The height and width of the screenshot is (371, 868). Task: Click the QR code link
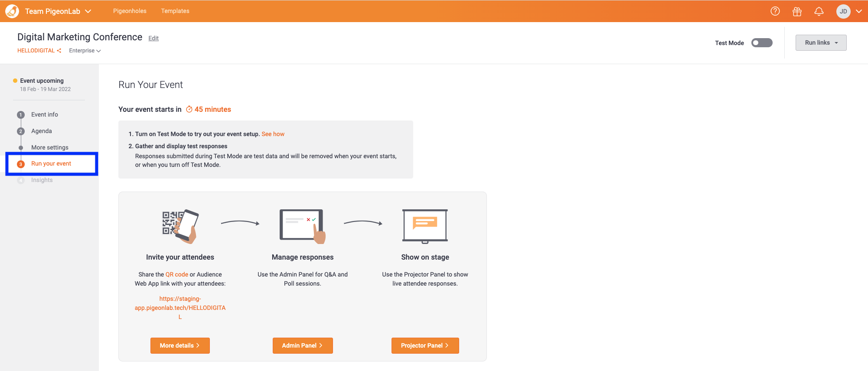[x=177, y=274]
